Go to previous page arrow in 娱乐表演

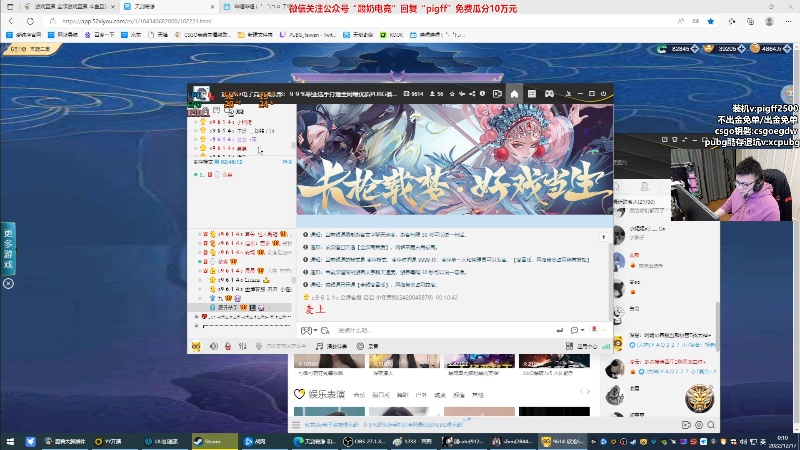(x=581, y=391)
